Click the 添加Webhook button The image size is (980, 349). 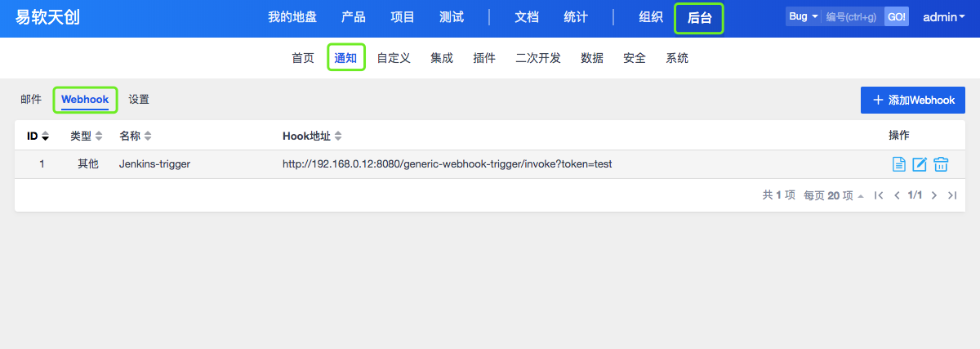912,100
